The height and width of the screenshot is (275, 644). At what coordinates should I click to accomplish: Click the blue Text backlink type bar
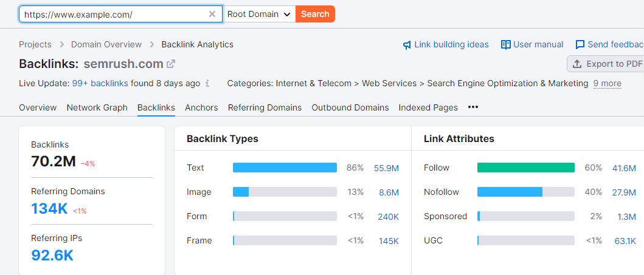click(285, 168)
